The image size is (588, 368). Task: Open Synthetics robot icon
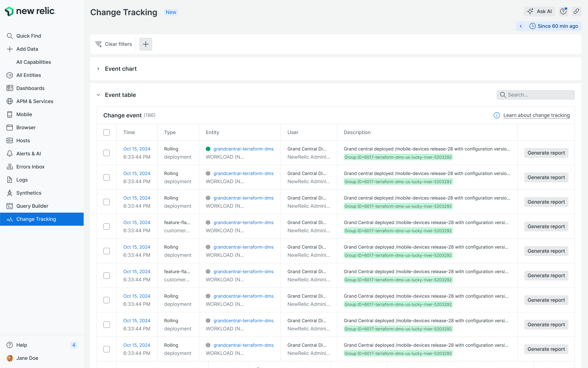(10, 193)
